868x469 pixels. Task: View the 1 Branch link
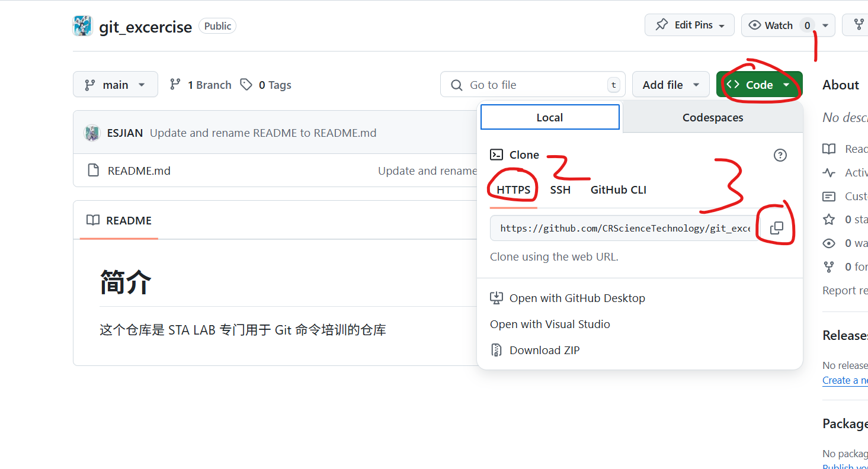pos(200,85)
